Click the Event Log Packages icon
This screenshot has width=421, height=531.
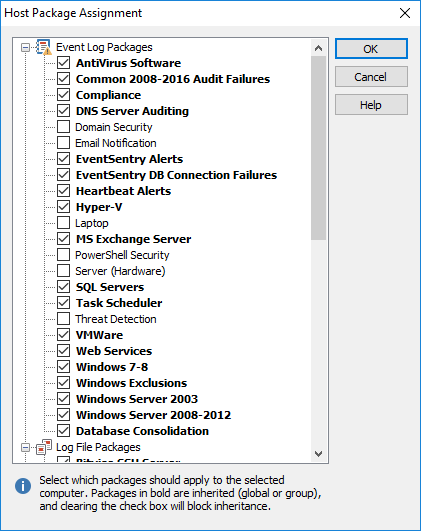pos(44,47)
